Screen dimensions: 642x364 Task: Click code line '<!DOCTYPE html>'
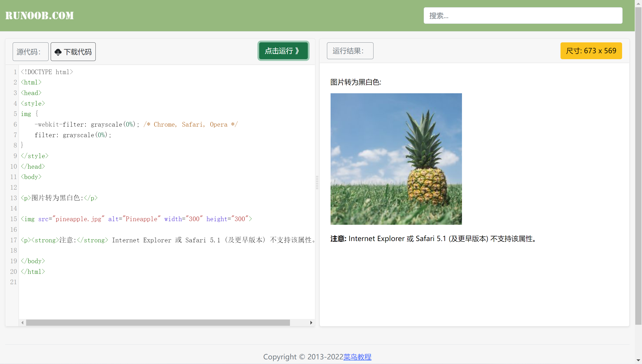click(47, 72)
